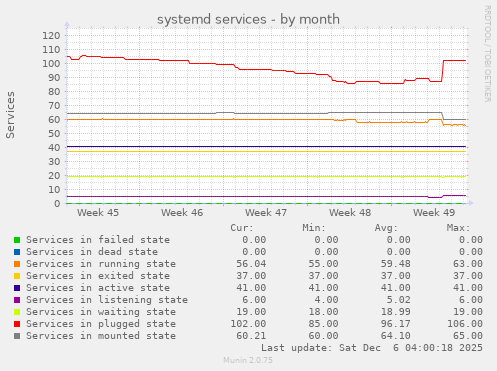Screen dimensions: 497x371
Task: Click plugged state average value 96.17
Action: [396, 324]
